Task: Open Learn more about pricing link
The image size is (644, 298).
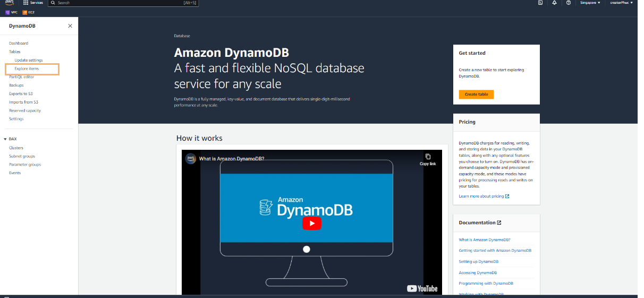Action: [x=484, y=196]
